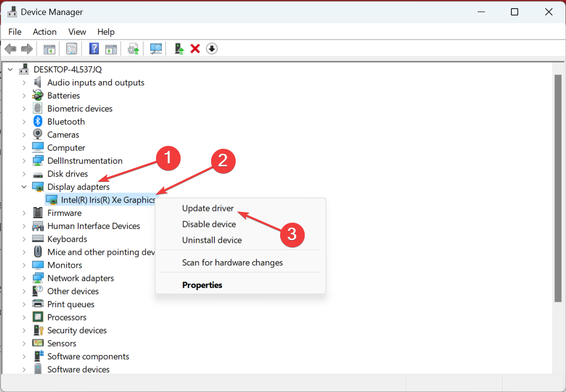Open the Help menu
Screen dimensions: 566x392
pos(106,32)
